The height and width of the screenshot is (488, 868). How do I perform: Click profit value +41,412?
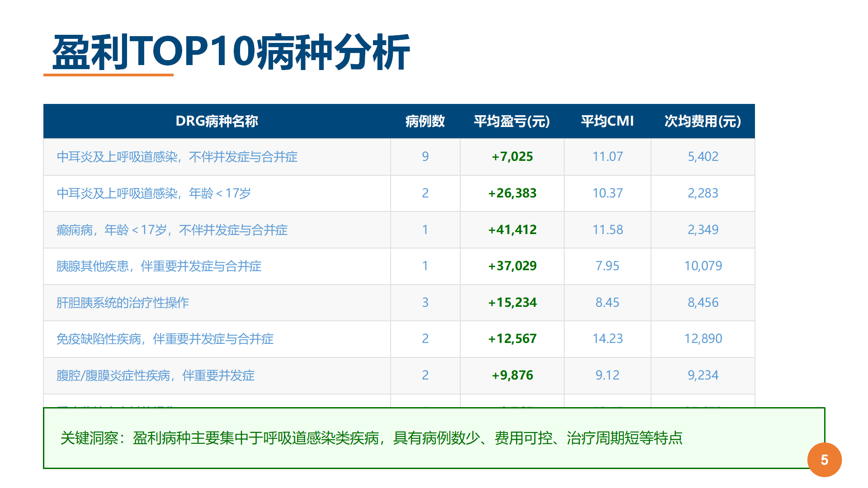pos(512,230)
